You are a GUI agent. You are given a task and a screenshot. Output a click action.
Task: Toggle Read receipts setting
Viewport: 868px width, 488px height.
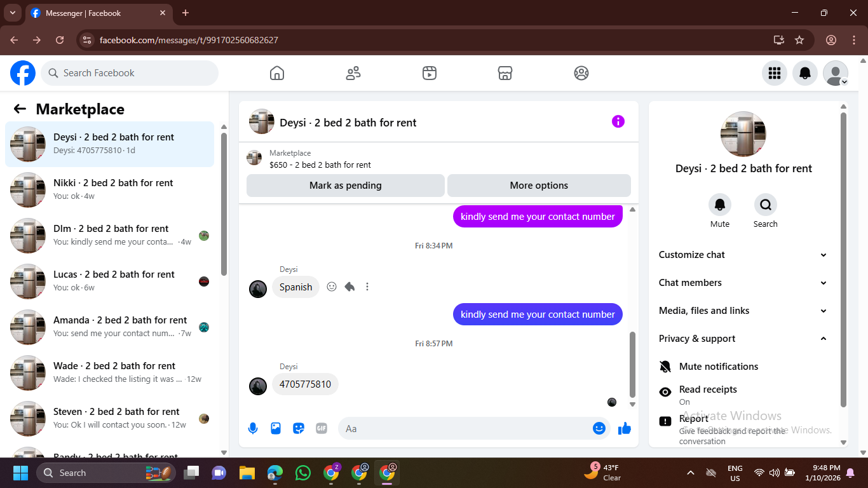743,395
